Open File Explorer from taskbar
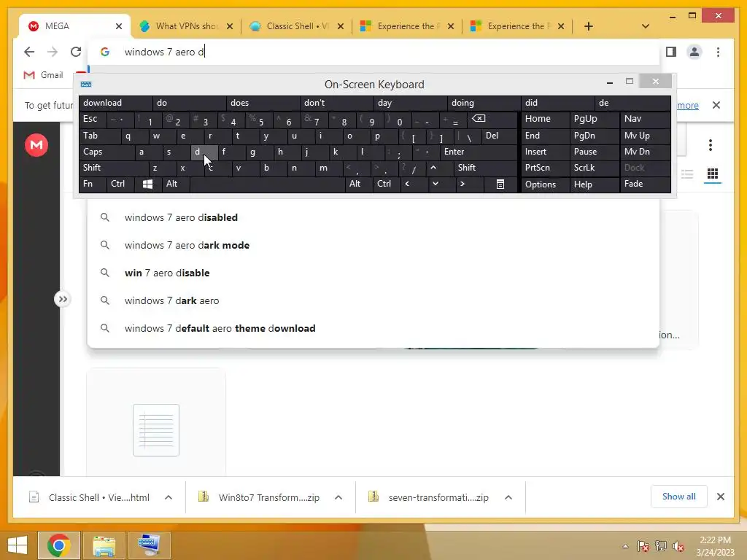 [x=104, y=545]
